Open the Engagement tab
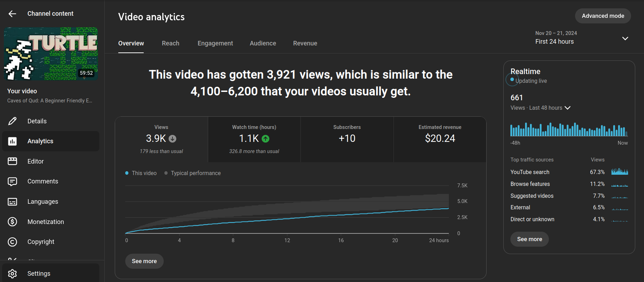Image resolution: width=644 pixels, height=282 pixels. point(215,43)
